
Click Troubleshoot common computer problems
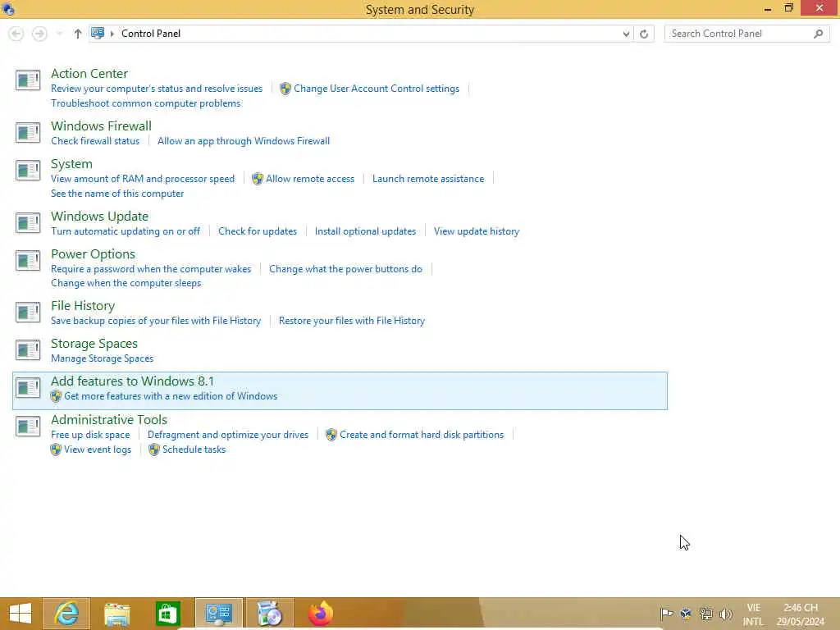[x=146, y=103]
